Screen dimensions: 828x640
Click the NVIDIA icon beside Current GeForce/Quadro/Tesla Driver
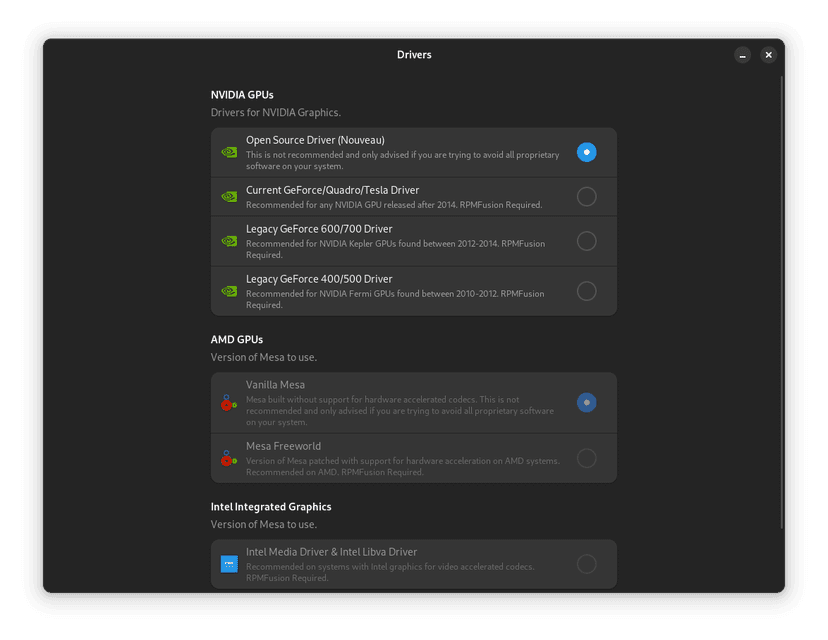(229, 197)
